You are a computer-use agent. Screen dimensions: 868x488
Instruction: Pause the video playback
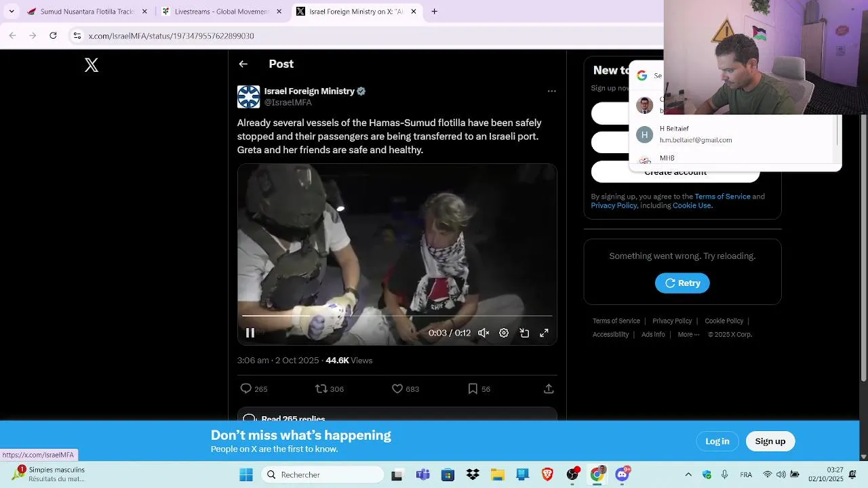click(x=250, y=333)
